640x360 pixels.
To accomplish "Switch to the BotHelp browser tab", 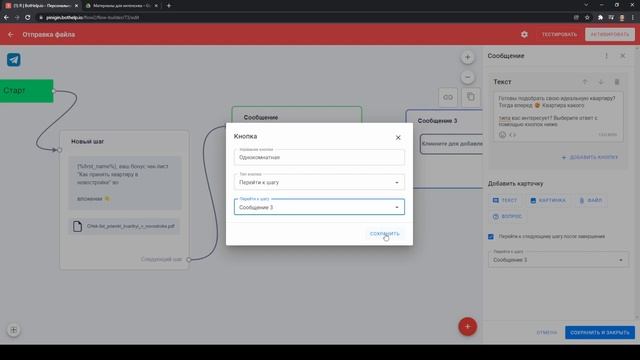I will [x=41, y=6].
